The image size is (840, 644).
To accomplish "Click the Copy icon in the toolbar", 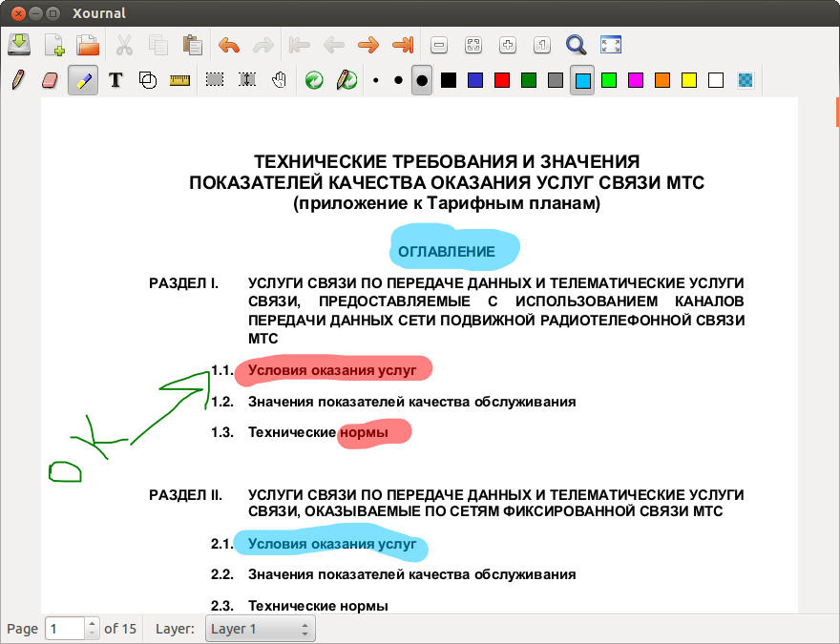I will coord(158,45).
